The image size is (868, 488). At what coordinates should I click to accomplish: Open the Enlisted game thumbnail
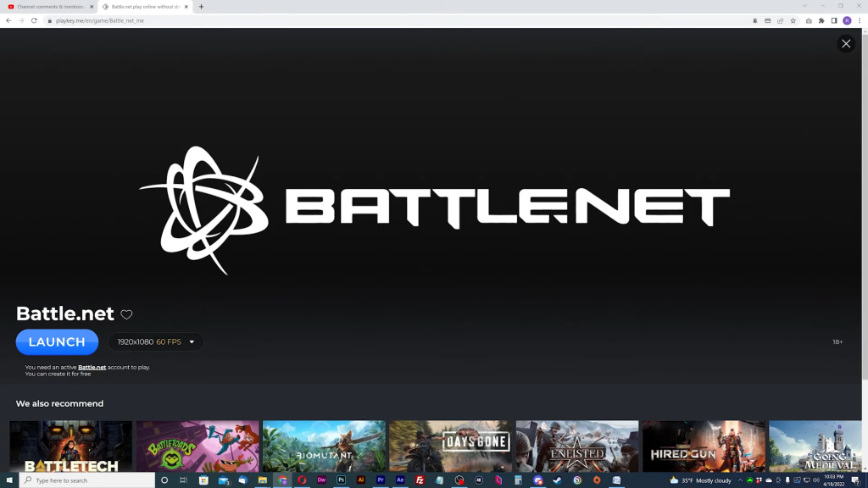[x=576, y=446]
